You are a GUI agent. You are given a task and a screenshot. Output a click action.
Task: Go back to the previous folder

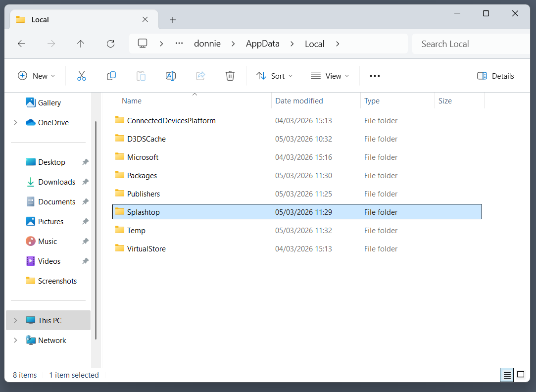click(x=21, y=44)
